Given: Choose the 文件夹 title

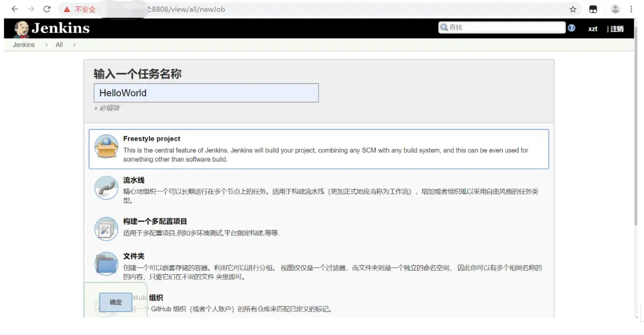Looking at the screenshot, I should [x=134, y=256].
